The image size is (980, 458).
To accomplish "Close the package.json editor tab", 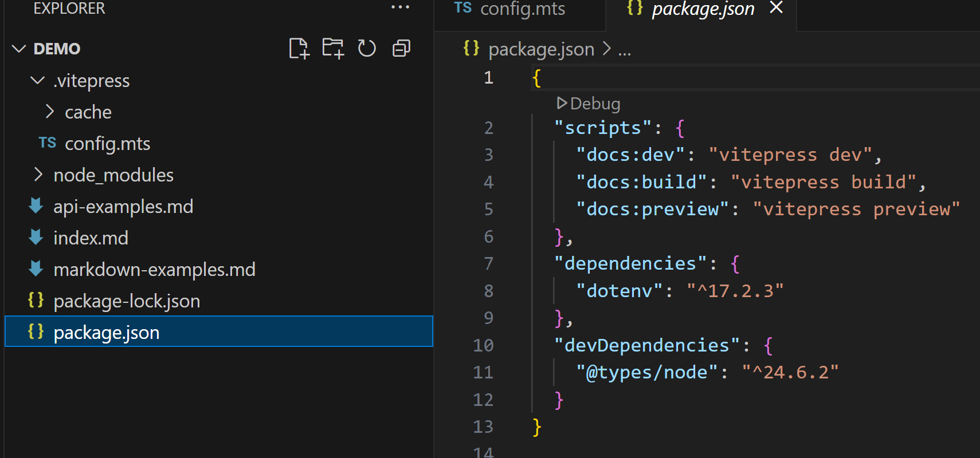I will 776,7.
